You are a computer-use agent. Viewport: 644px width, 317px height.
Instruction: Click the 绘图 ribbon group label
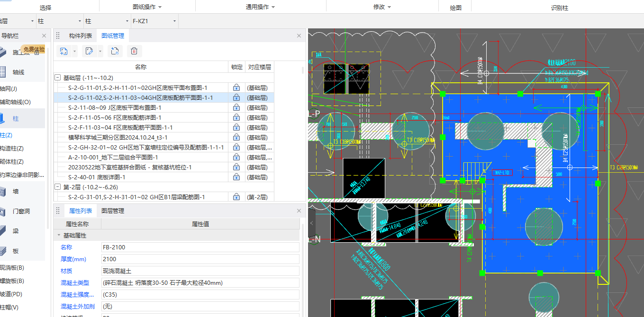point(455,8)
